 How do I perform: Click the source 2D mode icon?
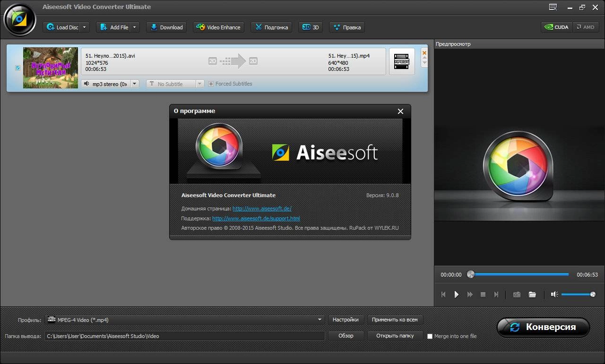click(213, 61)
